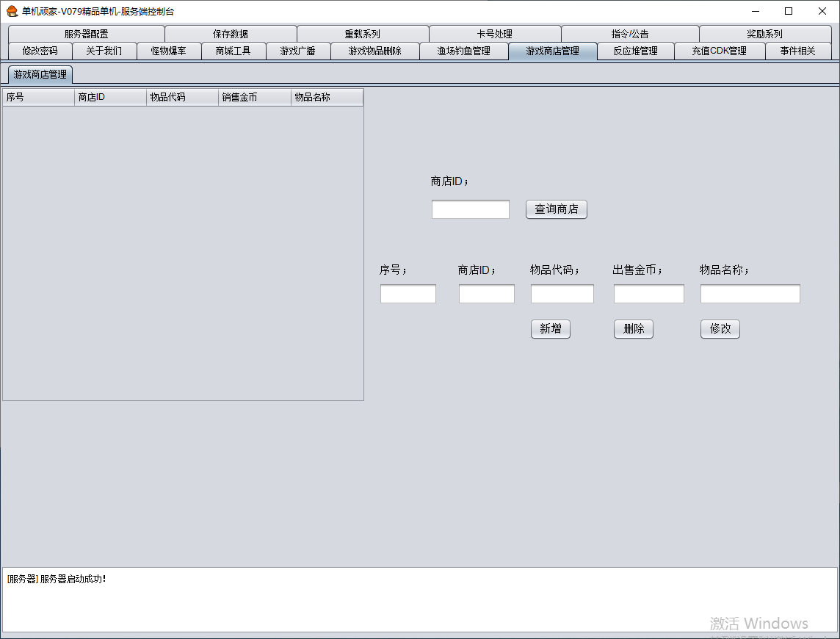
Task: Focus the 出售金币 input field
Action: pyautogui.click(x=648, y=294)
